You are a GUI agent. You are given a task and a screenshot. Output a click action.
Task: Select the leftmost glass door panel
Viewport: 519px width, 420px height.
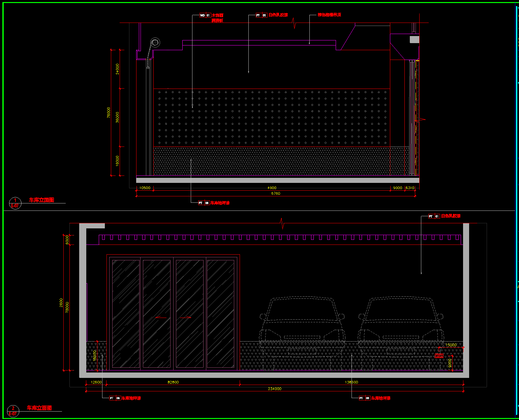click(x=126, y=314)
